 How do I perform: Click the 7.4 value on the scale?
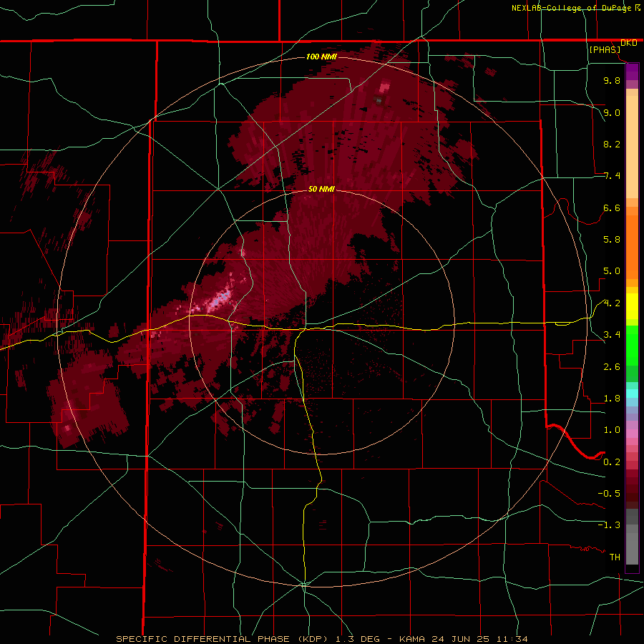612,176
